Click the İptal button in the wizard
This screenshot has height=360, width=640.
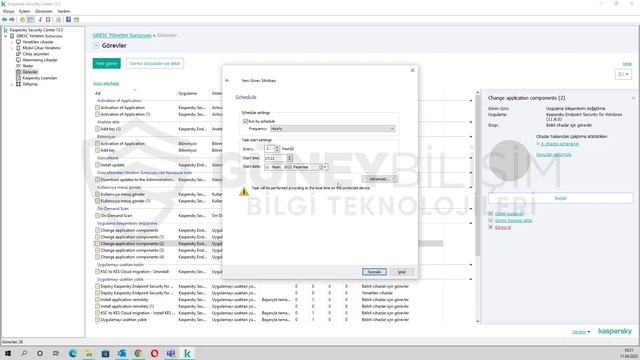click(402, 272)
